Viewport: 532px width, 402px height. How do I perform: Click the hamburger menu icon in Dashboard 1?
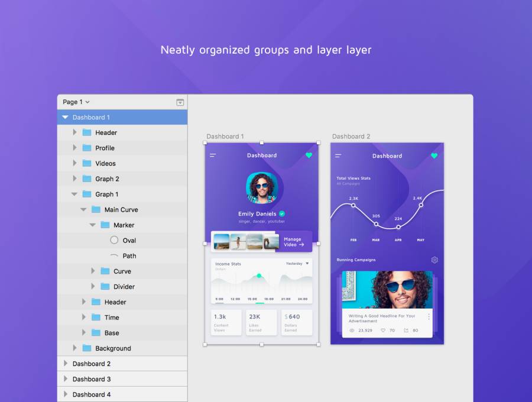pyautogui.click(x=213, y=155)
